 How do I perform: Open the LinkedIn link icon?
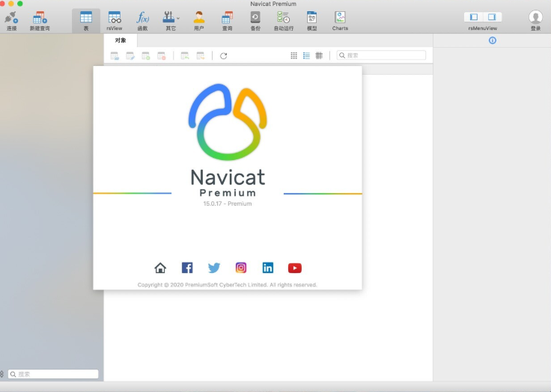point(268,268)
